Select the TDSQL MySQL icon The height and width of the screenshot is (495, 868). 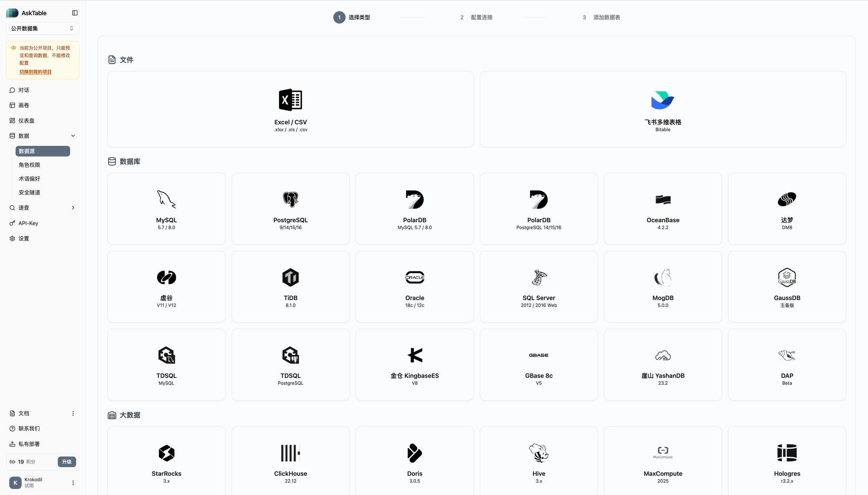[166, 355]
